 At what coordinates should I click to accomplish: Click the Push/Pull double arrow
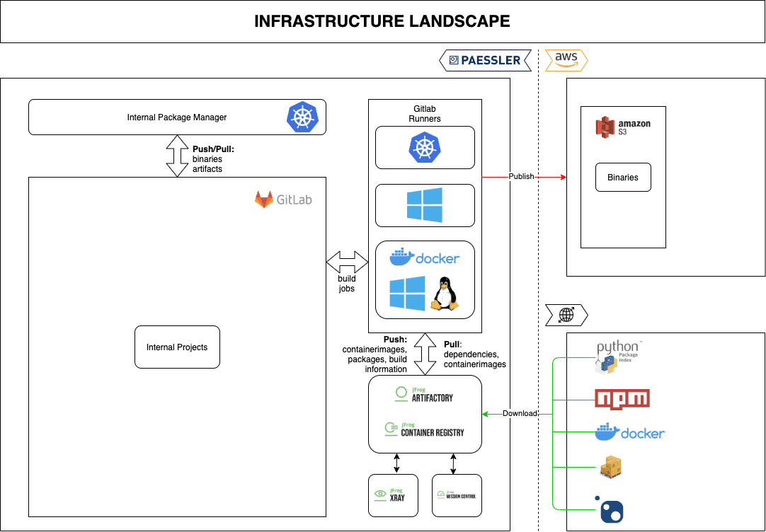pos(177,156)
